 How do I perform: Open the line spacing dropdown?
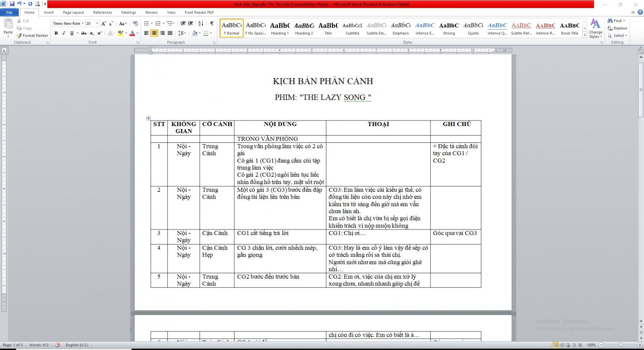point(182,33)
